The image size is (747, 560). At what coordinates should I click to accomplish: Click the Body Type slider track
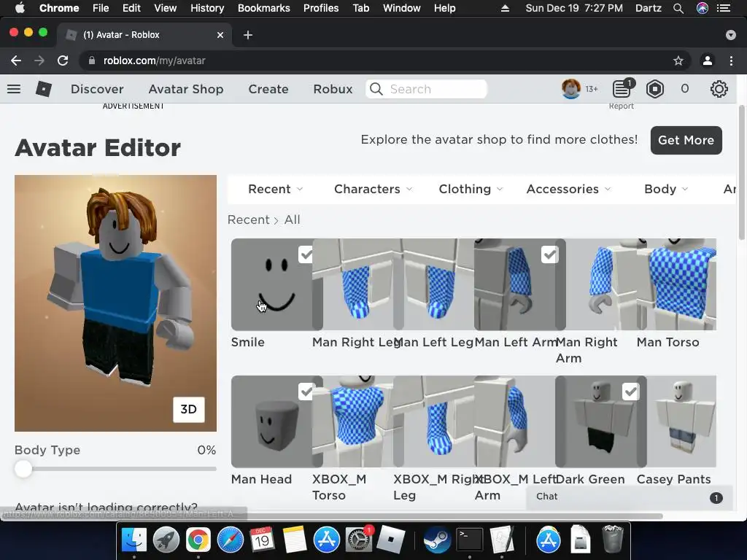(116, 469)
